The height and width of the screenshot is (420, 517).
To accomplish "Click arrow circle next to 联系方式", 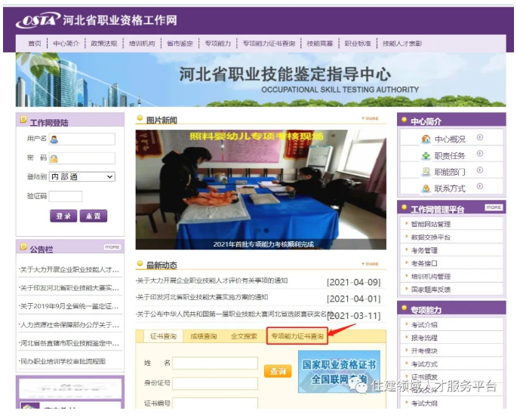I will (x=480, y=186).
